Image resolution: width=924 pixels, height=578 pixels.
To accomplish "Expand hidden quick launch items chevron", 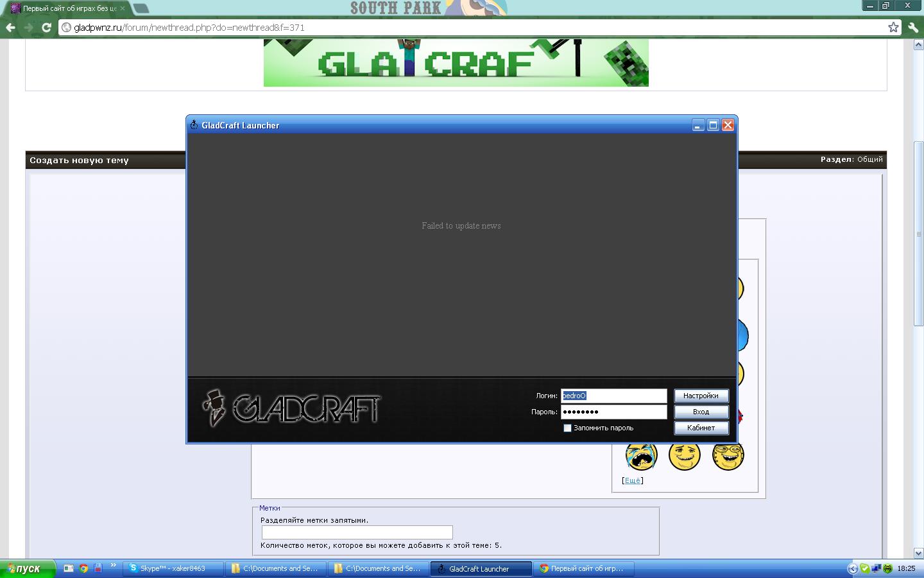I will pyautogui.click(x=113, y=566).
